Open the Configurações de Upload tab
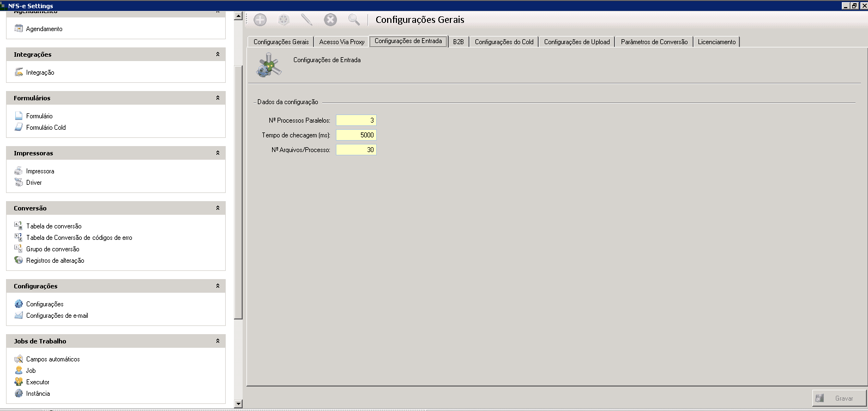Image resolution: width=868 pixels, height=411 pixels. tap(577, 42)
